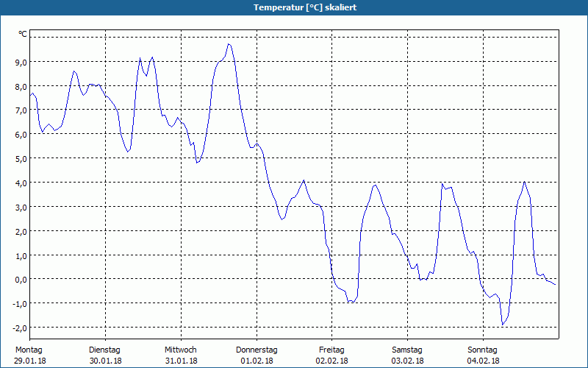Select the 0,0 y-axis value

[21, 280]
